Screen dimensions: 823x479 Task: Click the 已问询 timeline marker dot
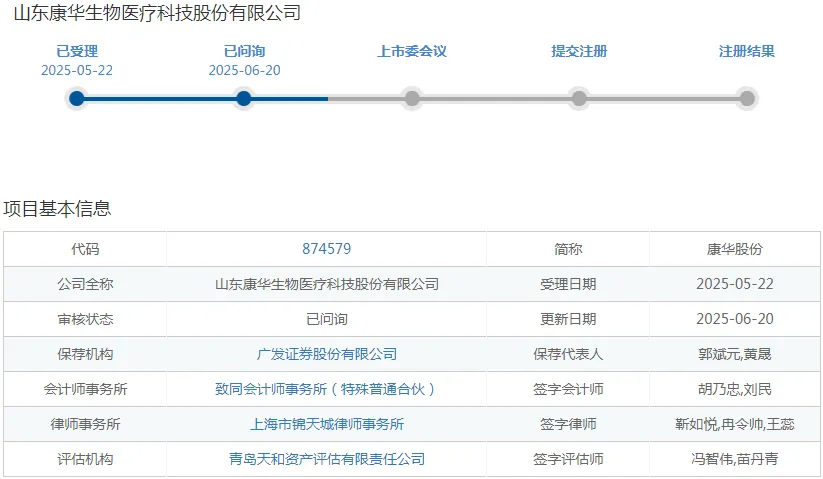pos(244,98)
